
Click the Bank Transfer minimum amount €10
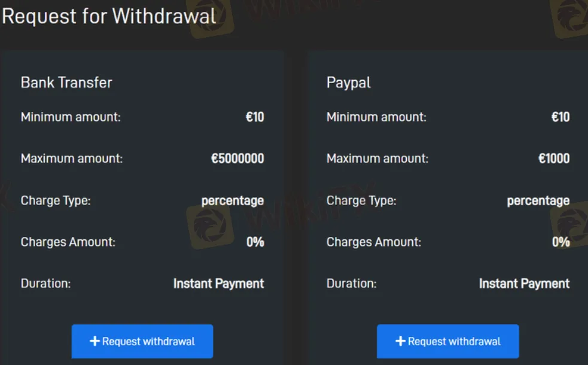(255, 117)
